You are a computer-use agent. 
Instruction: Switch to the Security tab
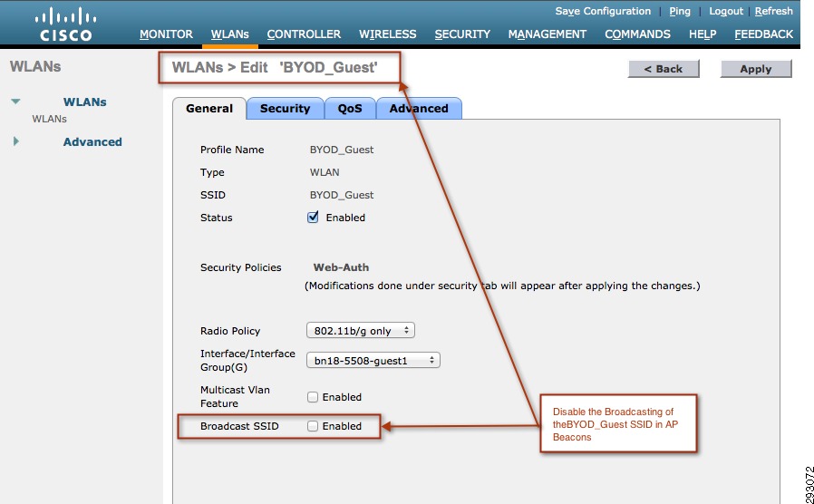click(x=285, y=109)
